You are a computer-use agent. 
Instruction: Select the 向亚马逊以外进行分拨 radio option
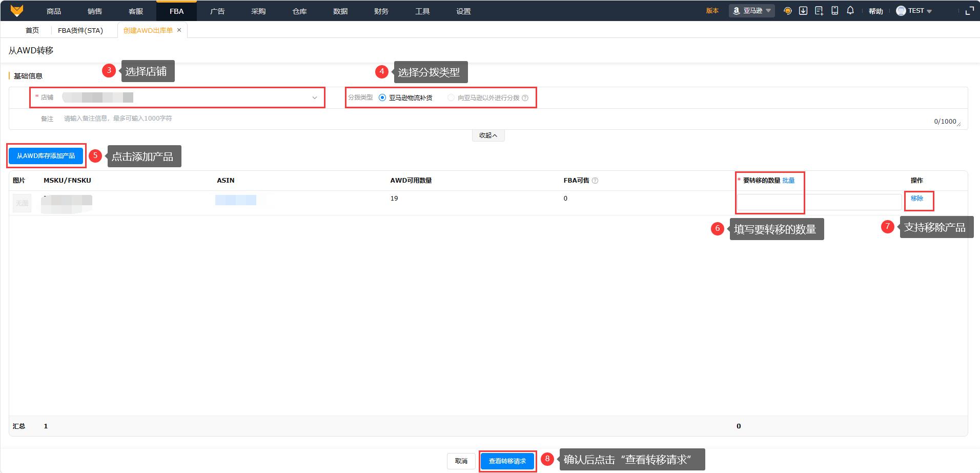(x=451, y=97)
